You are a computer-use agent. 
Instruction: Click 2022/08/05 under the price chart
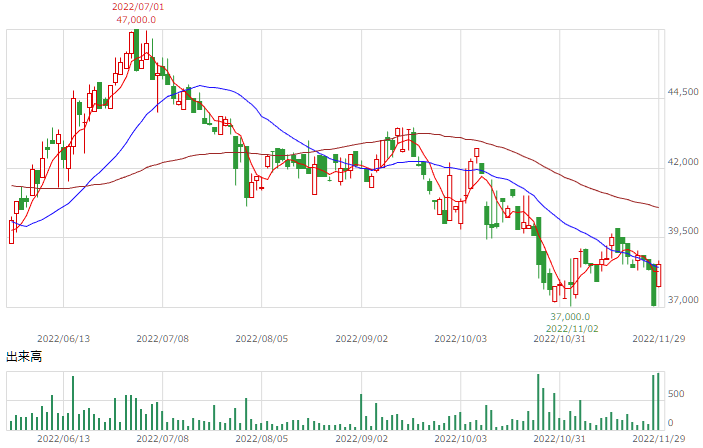[x=261, y=339]
